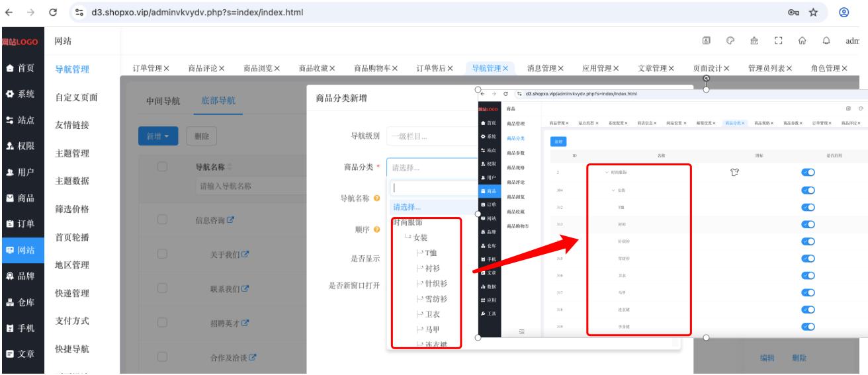
Task: Open the blue 新增 dropdown button
Action: point(158,136)
